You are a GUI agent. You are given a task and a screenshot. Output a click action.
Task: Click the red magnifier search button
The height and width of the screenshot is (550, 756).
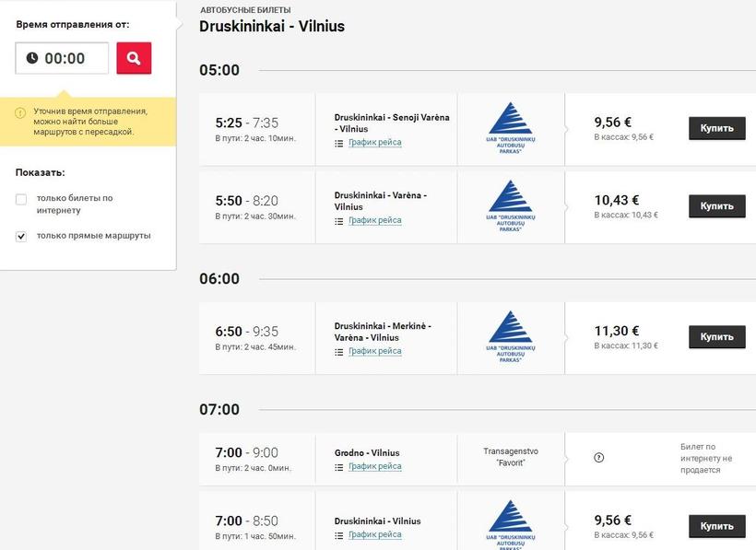click(134, 58)
